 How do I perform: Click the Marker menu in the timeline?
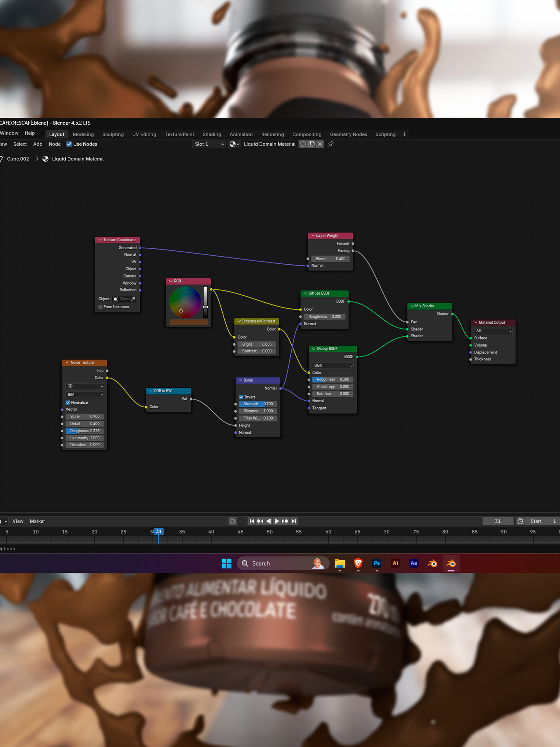click(x=37, y=521)
